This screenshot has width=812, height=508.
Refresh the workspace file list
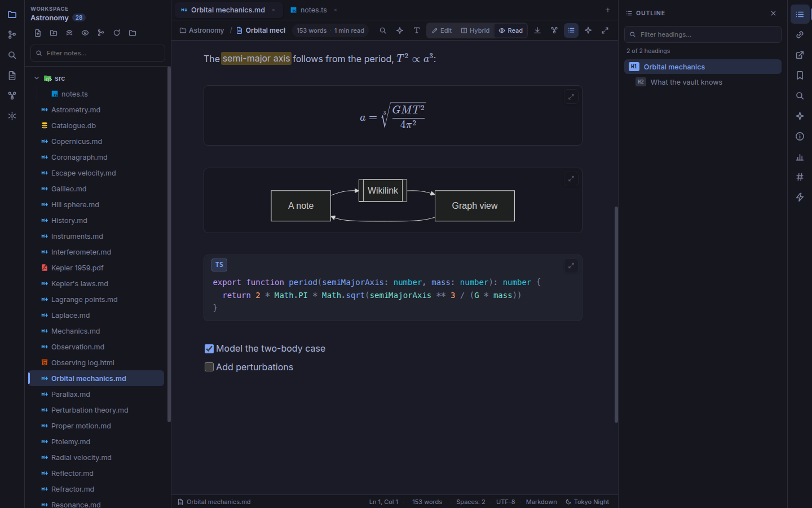click(117, 33)
